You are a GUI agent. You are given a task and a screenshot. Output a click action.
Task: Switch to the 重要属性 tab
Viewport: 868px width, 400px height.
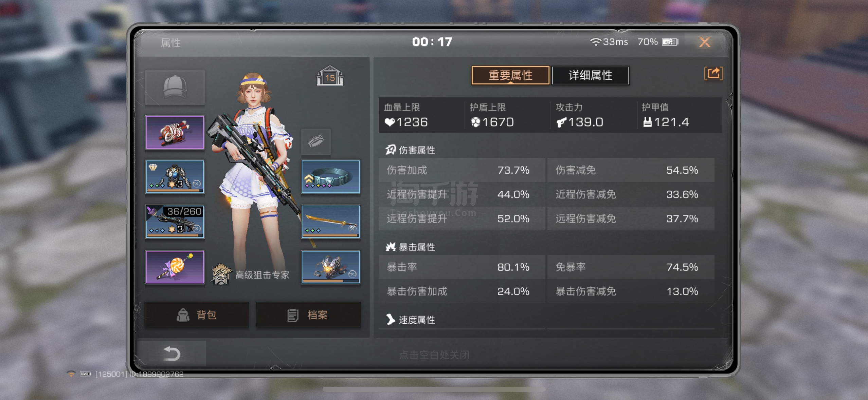tap(510, 75)
